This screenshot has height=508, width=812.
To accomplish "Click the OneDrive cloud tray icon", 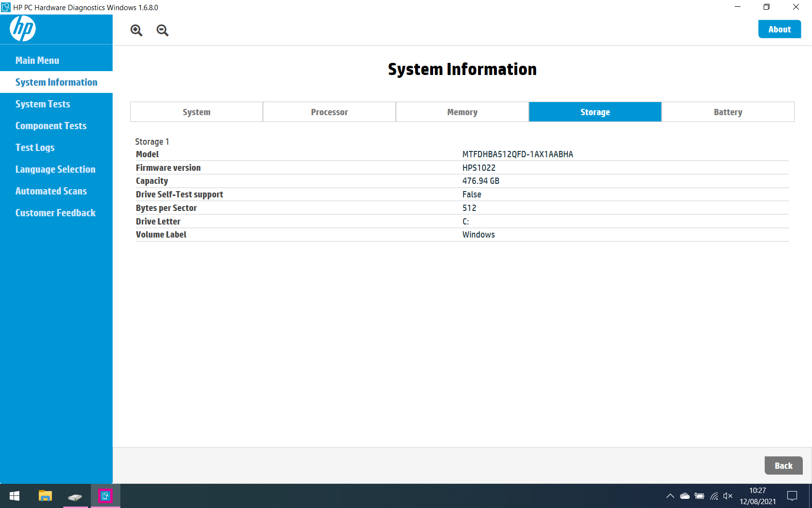I will (x=685, y=496).
